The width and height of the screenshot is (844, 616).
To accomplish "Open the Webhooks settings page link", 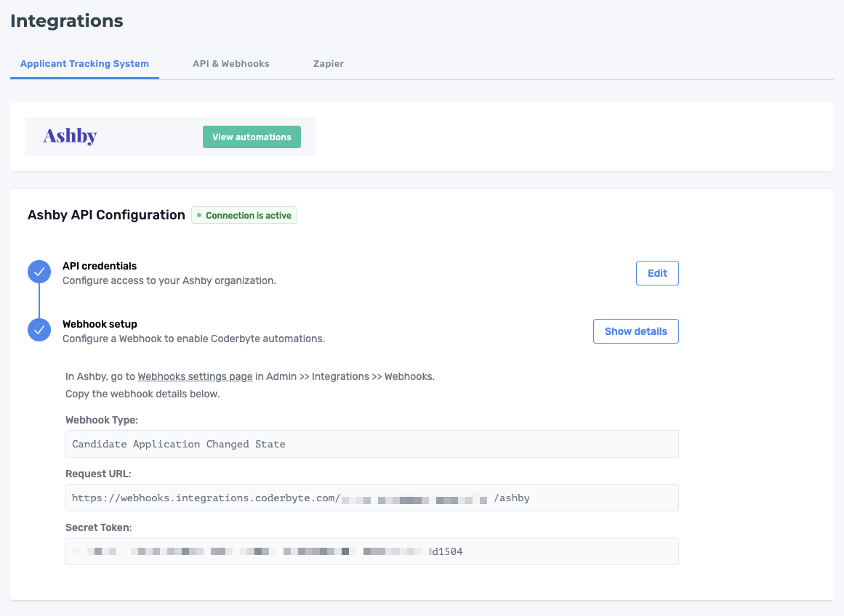I will click(195, 376).
